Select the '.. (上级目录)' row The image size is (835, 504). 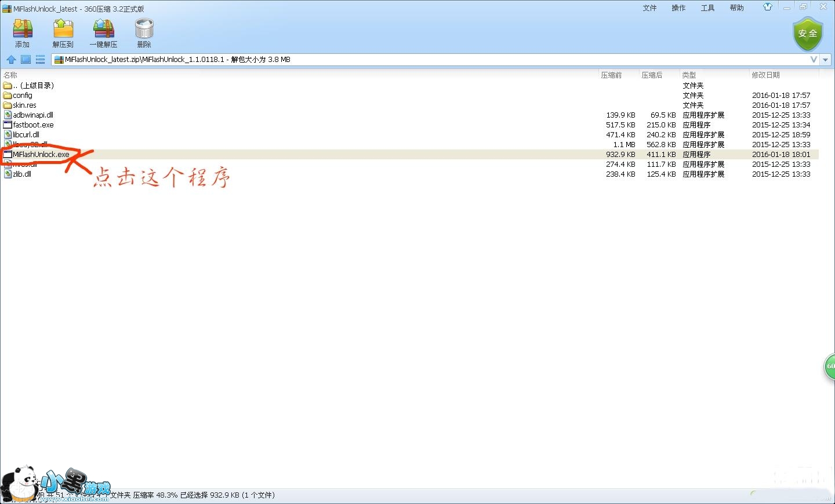pos(409,86)
